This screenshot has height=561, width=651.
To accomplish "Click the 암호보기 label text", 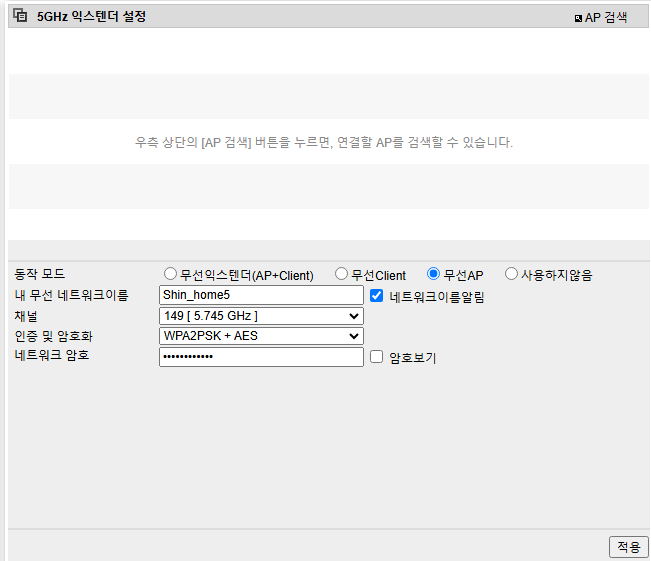I will 413,358.
